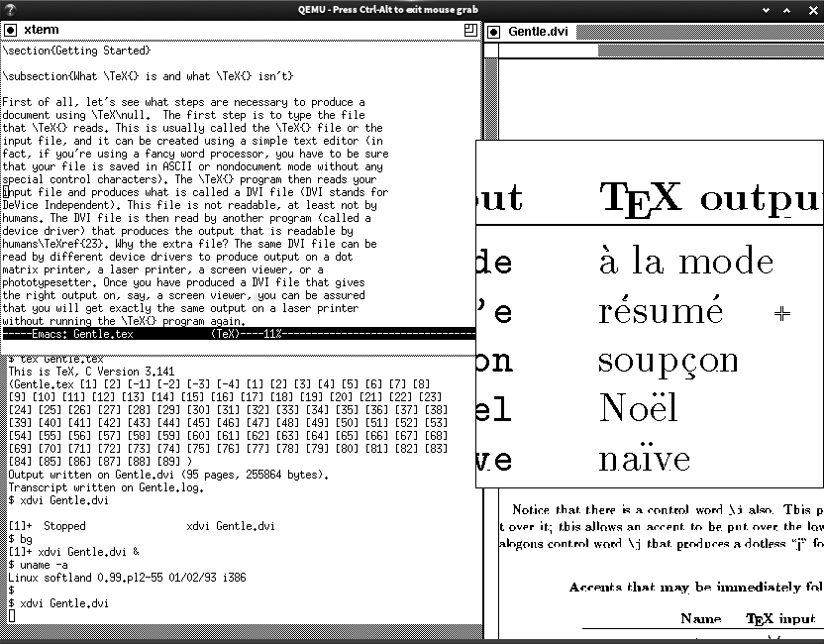
Task: Open the xterm window menu button
Action: [x=10, y=31]
